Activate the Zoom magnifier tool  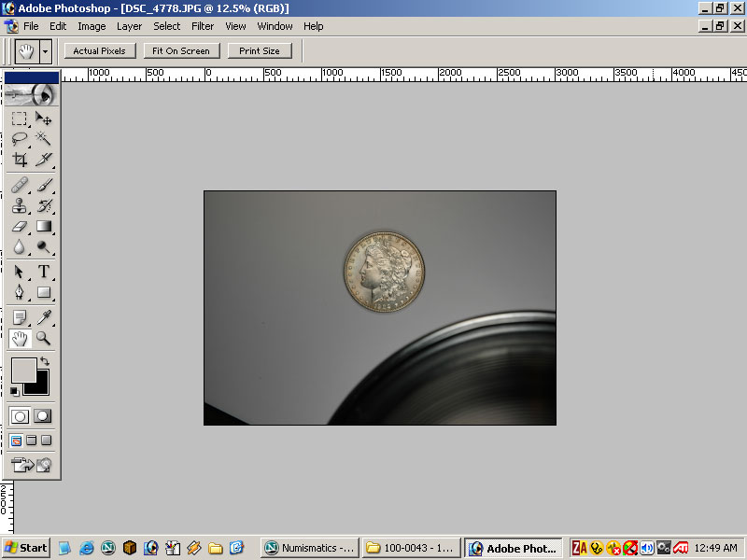43,339
